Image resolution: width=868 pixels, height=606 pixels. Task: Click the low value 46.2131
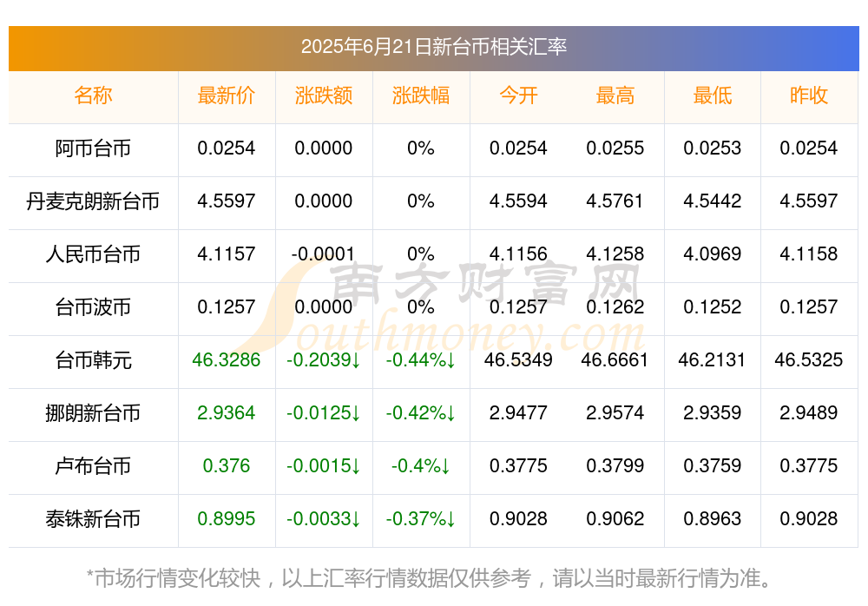pyautogui.click(x=713, y=360)
